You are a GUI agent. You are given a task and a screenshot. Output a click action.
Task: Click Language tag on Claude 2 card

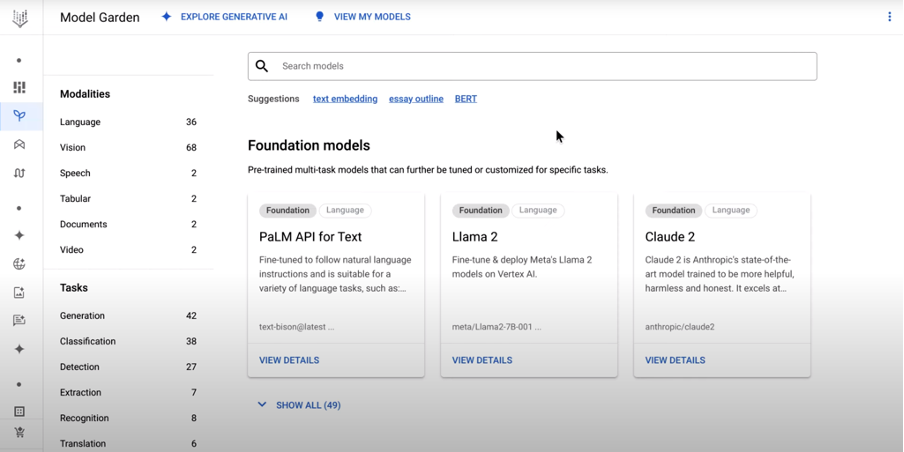[731, 210]
